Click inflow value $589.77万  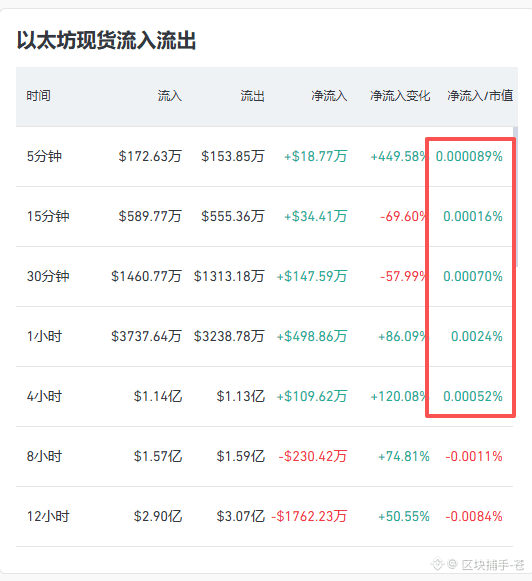[150, 216]
